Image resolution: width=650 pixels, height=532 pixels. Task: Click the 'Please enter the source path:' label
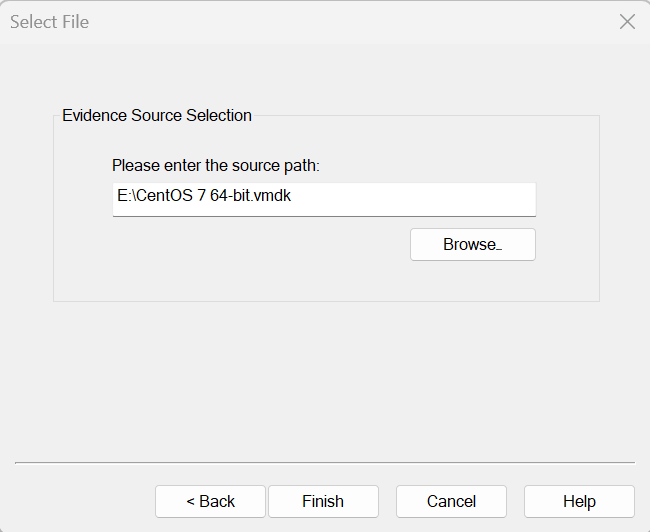tap(215, 165)
